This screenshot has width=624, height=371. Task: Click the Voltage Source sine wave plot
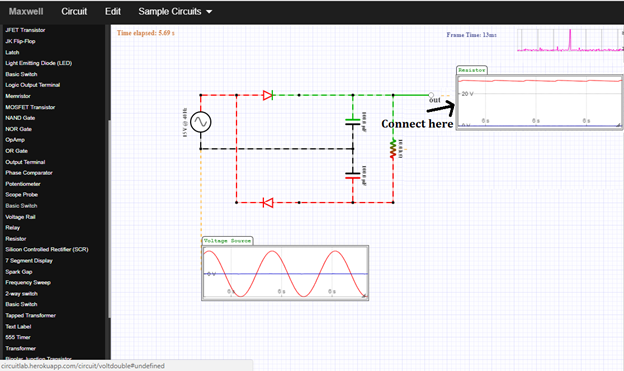[285, 273]
